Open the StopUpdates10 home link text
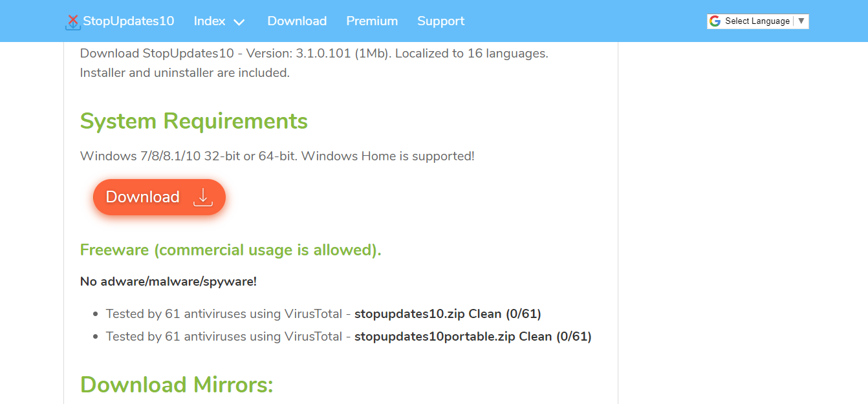Image resolution: width=868 pixels, height=404 pixels. pyautogui.click(x=129, y=21)
